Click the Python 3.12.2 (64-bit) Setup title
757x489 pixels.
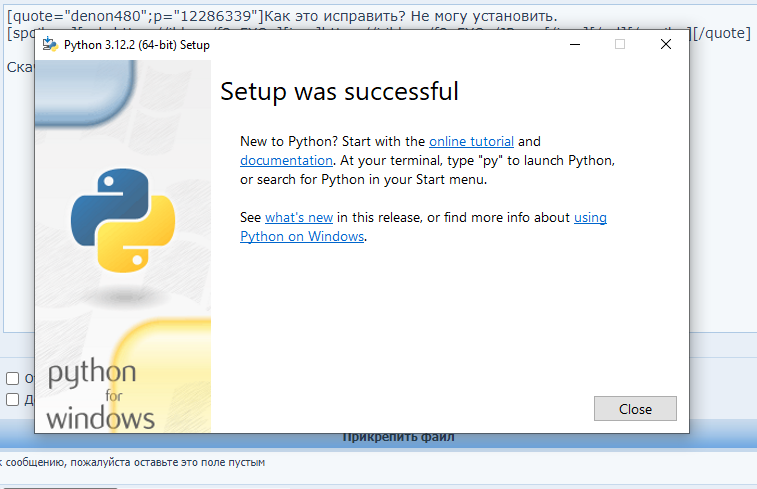(x=137, y=45)
